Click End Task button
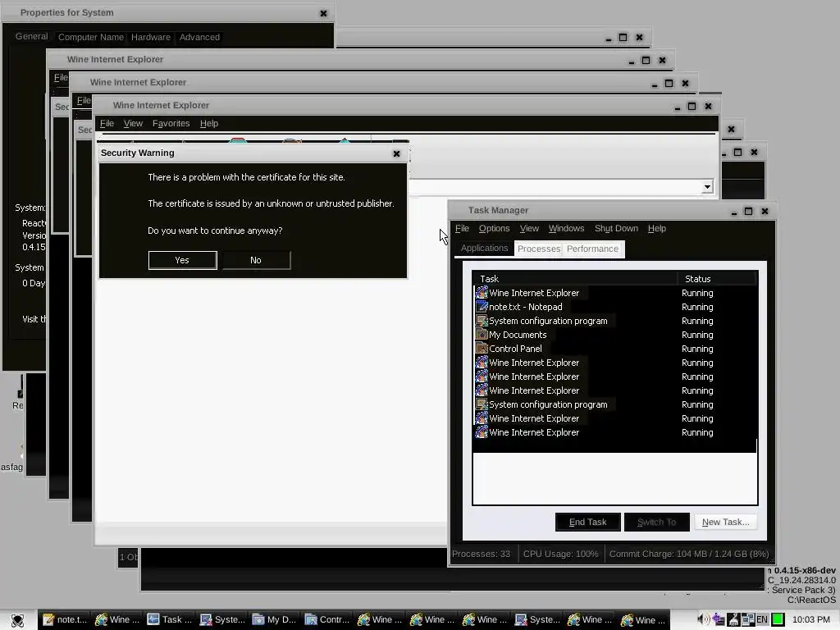Viewport: 840px width, 630px height. point(587,523)
